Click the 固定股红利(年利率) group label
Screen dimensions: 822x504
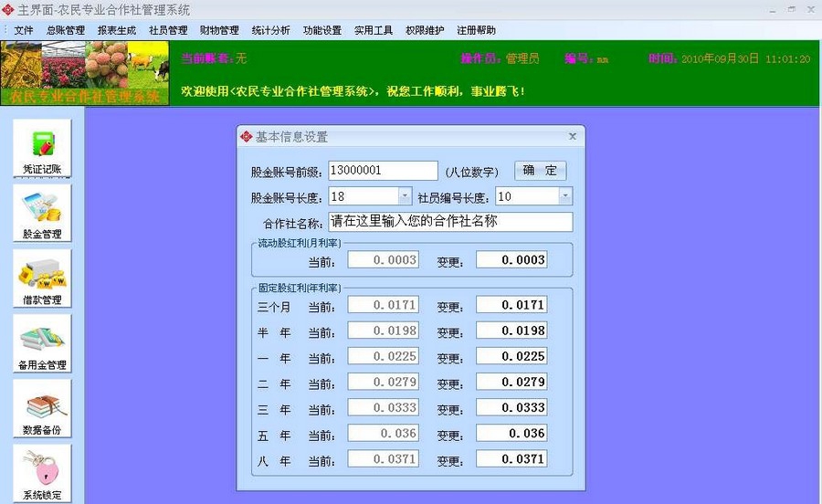pos(300,288)
